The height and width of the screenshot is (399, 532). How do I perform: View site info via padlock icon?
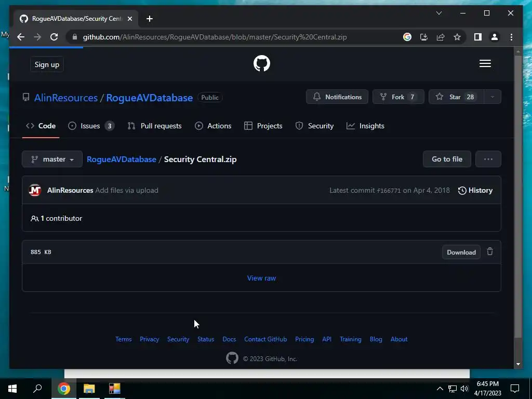coord(75,37)
